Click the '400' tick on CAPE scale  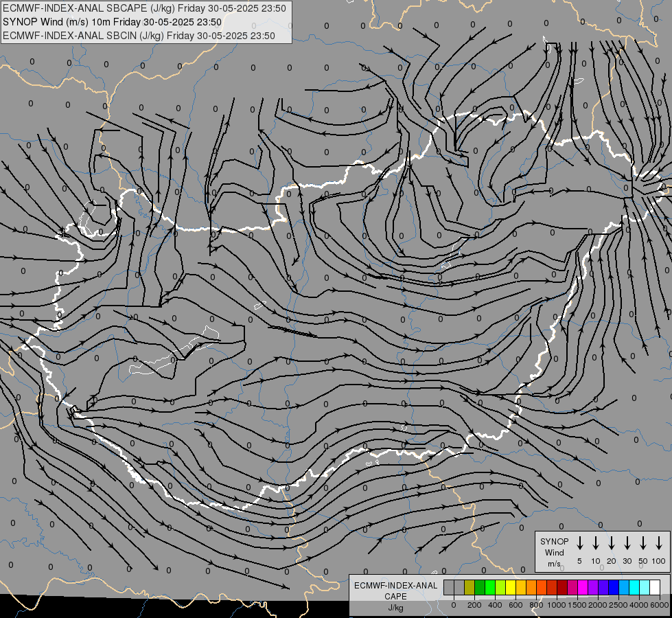(495, 605)
